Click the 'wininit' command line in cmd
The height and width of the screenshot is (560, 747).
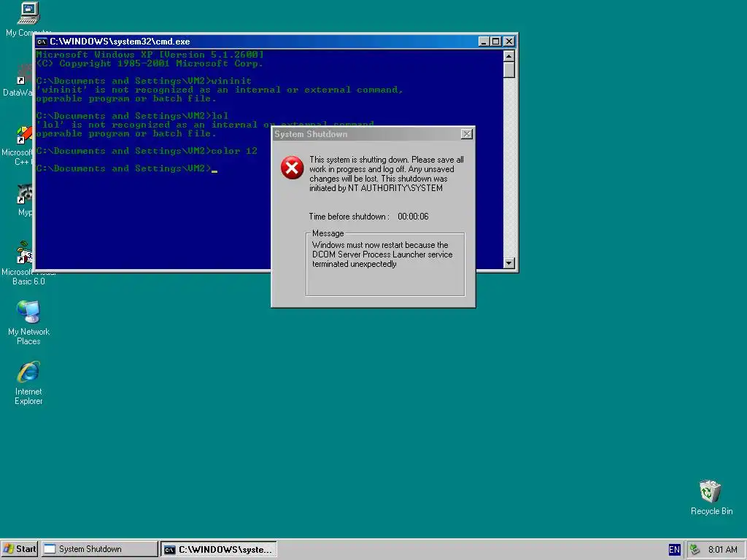click(144, 81)
